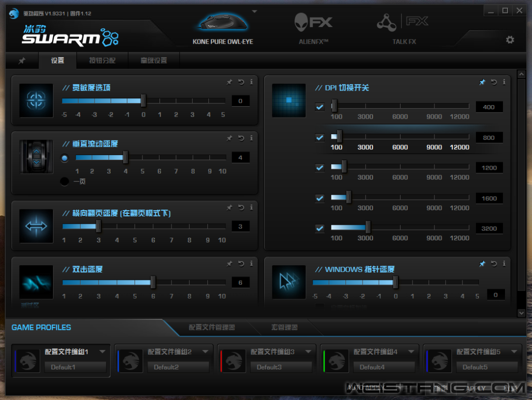Viewport: 532px width, 400px height.
Task: Pin the 双击速度 panel
Action: (x=229, y=264)
